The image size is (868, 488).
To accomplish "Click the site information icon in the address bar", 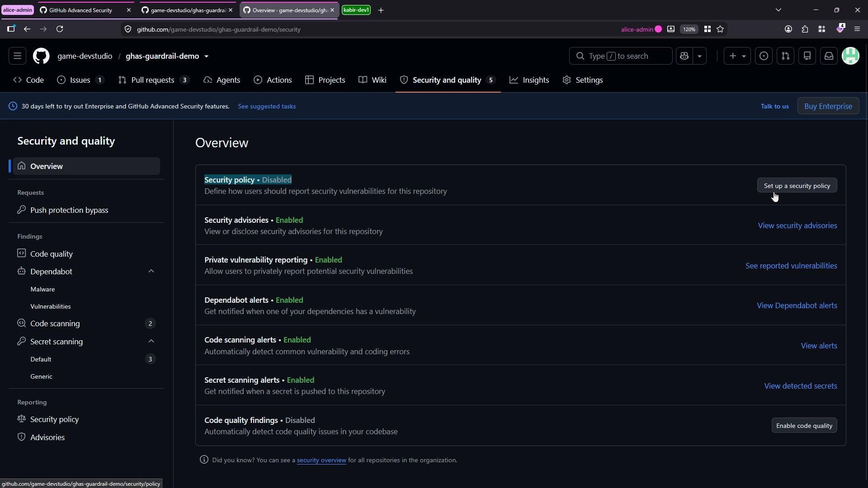I will point(128,29).
